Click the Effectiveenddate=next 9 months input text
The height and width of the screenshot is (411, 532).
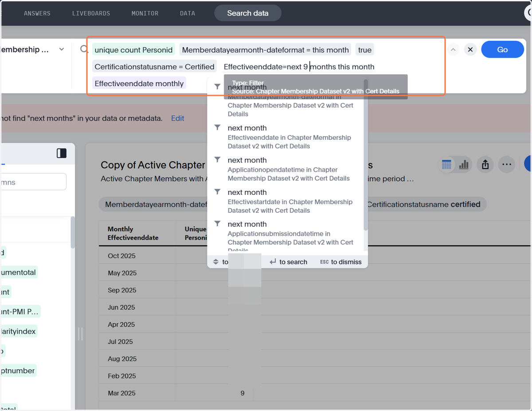click(x=299, y=67)
